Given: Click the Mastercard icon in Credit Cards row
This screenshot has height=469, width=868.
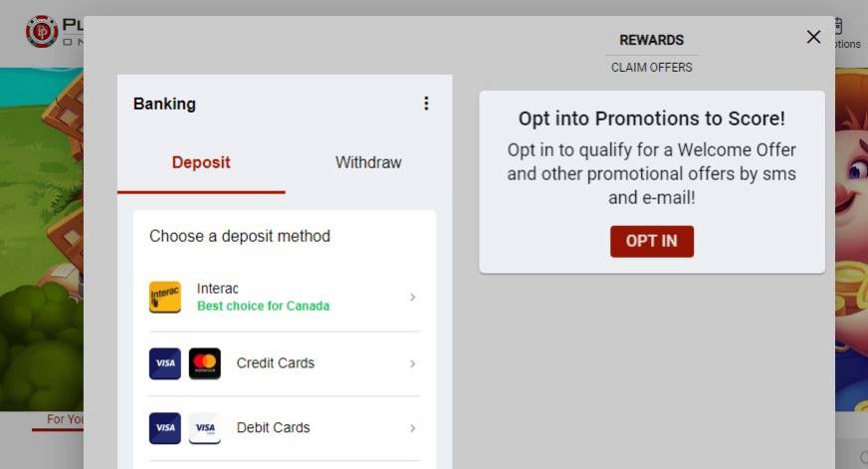Looking at the screenshot, I should pos(205,363).
